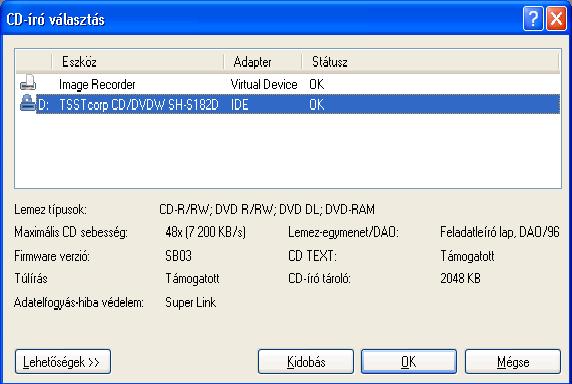
Task: Click the Image Recorder virtual drive icon
Action: (x=28, y=83)
